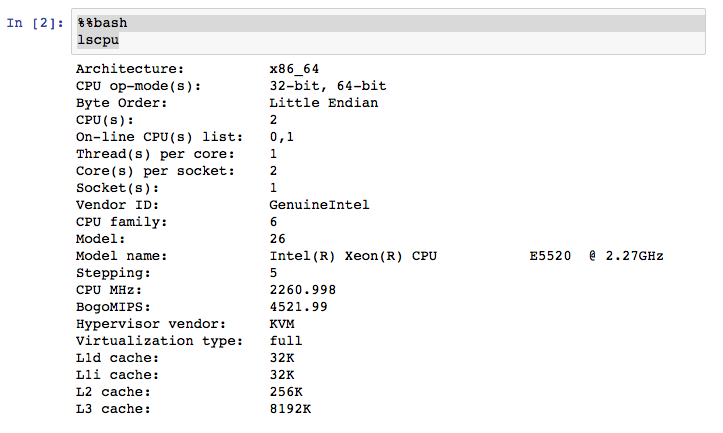723x433 pixels.
Task: Click the Architecture output line
Action: point(197,69)
